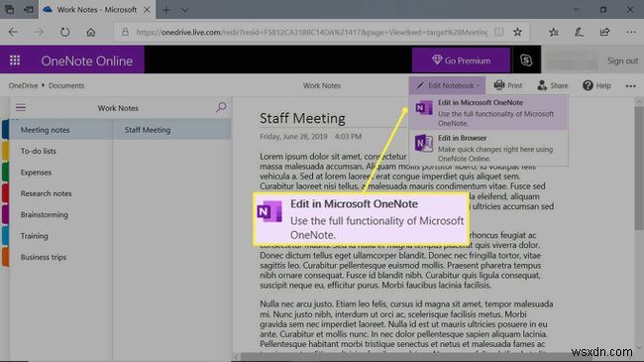Go back in the browser
Image resolution: width=644 pixels, height=362 pixels.
click(13, 32)
